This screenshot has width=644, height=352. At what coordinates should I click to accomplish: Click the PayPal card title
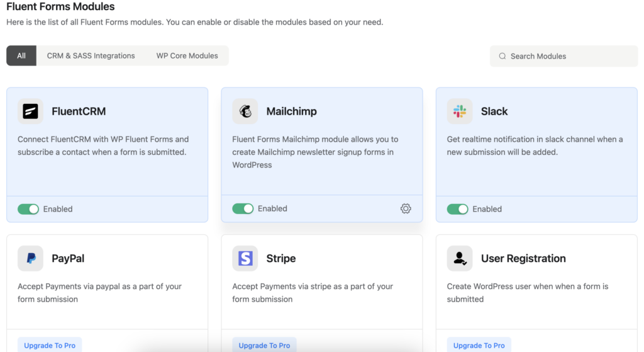[x=68, y=258]
